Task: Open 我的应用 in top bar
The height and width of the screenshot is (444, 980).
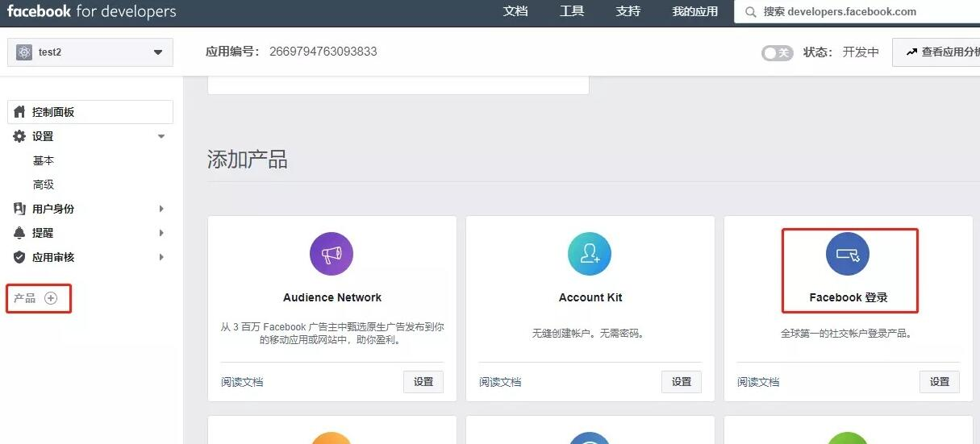Action: (695, 11)
